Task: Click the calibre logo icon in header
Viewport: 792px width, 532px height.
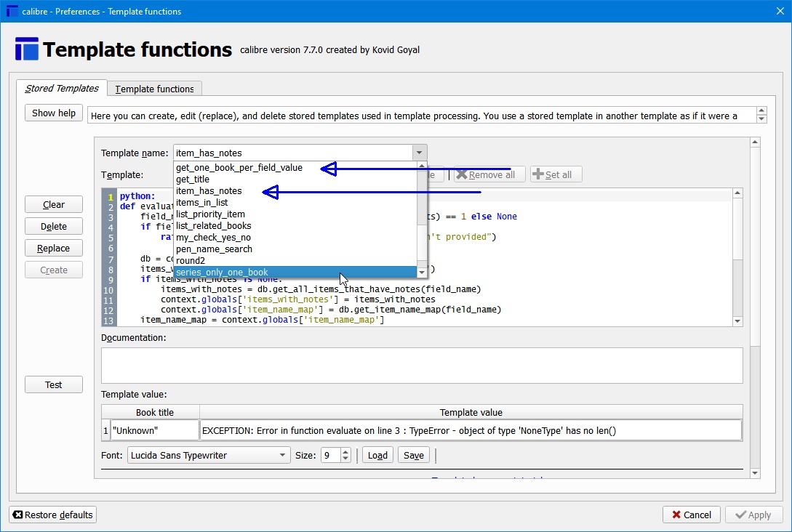Action: pyautogui.click(x=26, y=49)
